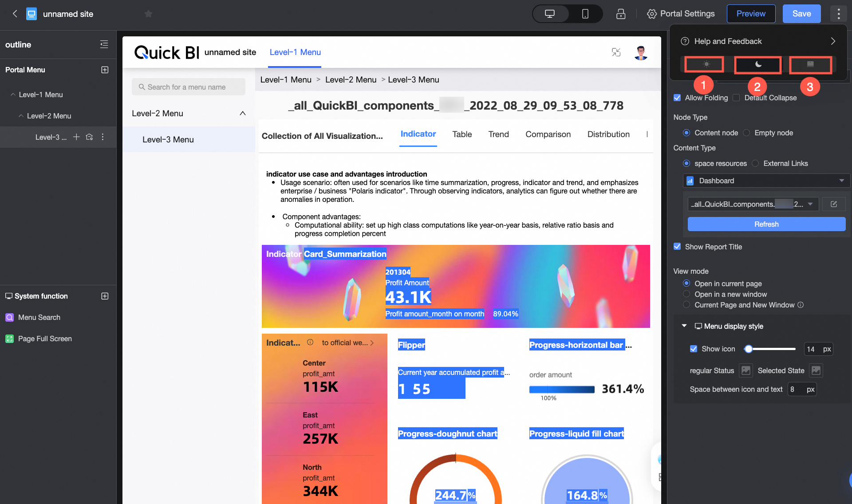
Task: Click the icon size slider handle
Action: point(749,349)
